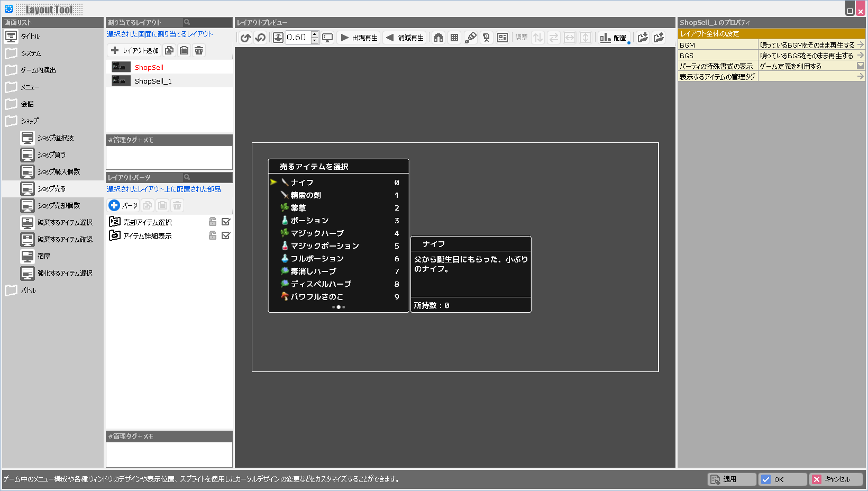Toggle visibility checkbox for アイテム詳細表示

pyautogui.click(x=226, y=235)
